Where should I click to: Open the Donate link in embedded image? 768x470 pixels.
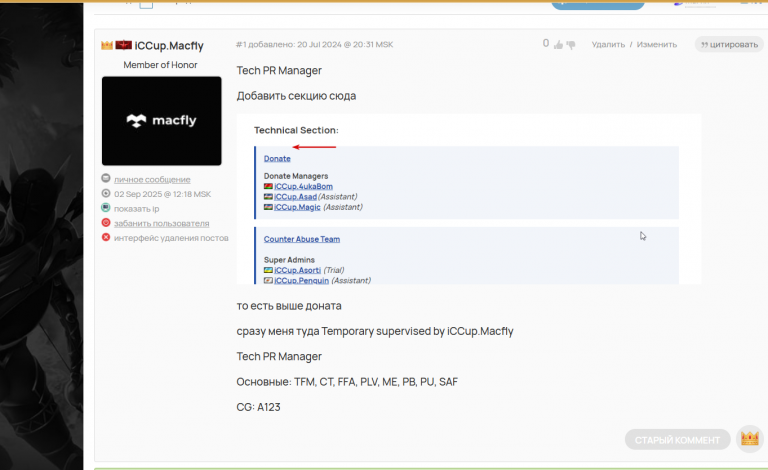coord(277,159)
